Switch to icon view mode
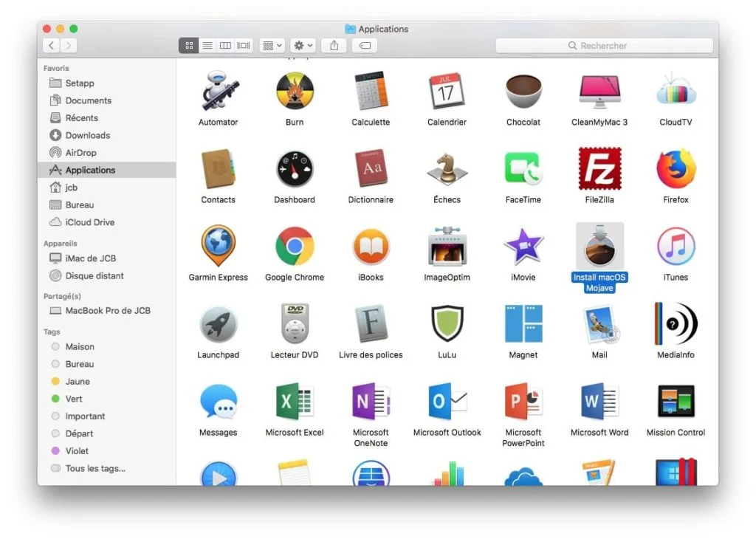756x539 pixels. tap(189, 46)
